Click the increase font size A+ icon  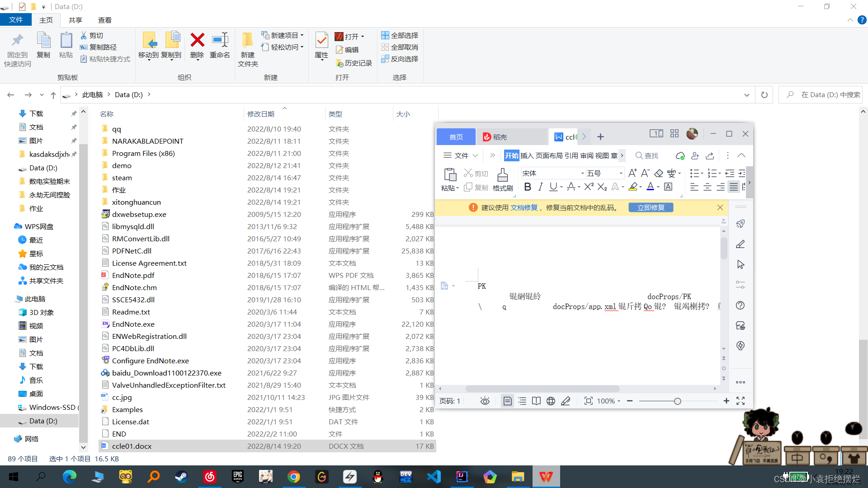(632, 173)
